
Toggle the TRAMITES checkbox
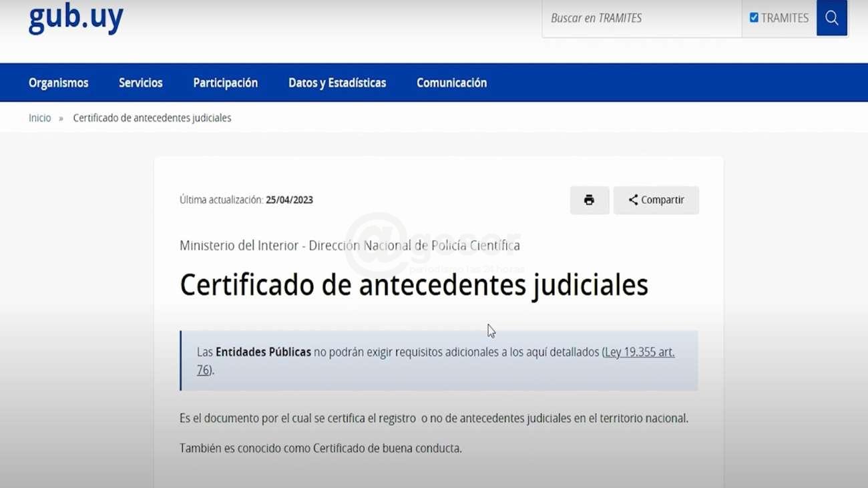coord(754,18)
